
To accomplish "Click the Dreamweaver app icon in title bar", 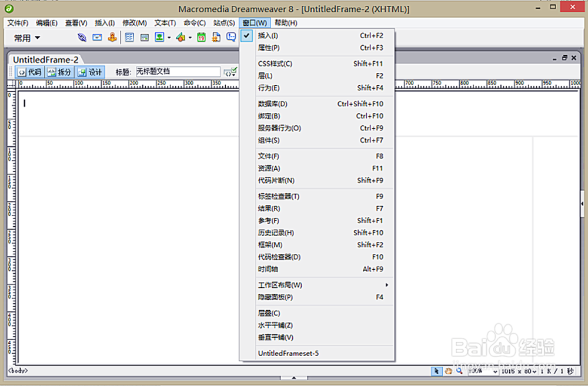I will [x=9, y=8].
